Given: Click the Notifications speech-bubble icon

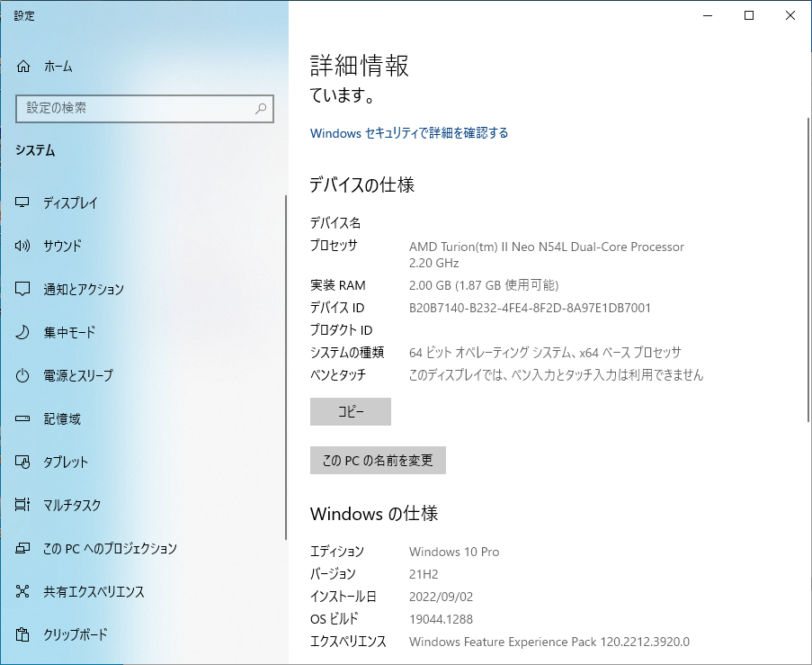Looking at the screenshot, I should (22, 289).
